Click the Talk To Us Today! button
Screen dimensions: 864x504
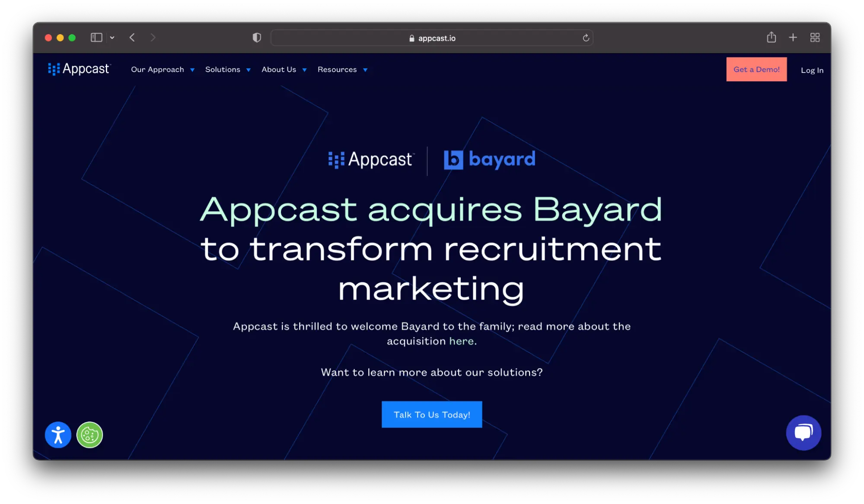[431, 415]
